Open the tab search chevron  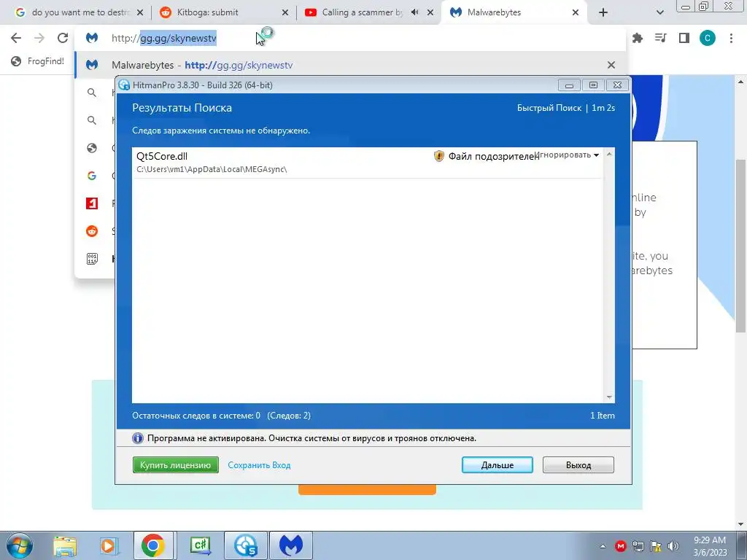[659, 12]
